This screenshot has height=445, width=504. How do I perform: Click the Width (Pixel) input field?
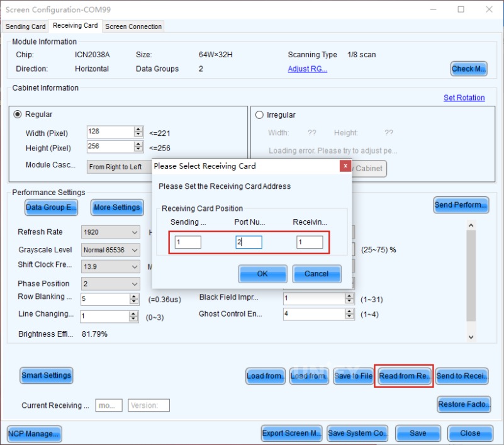pos(110,132)
